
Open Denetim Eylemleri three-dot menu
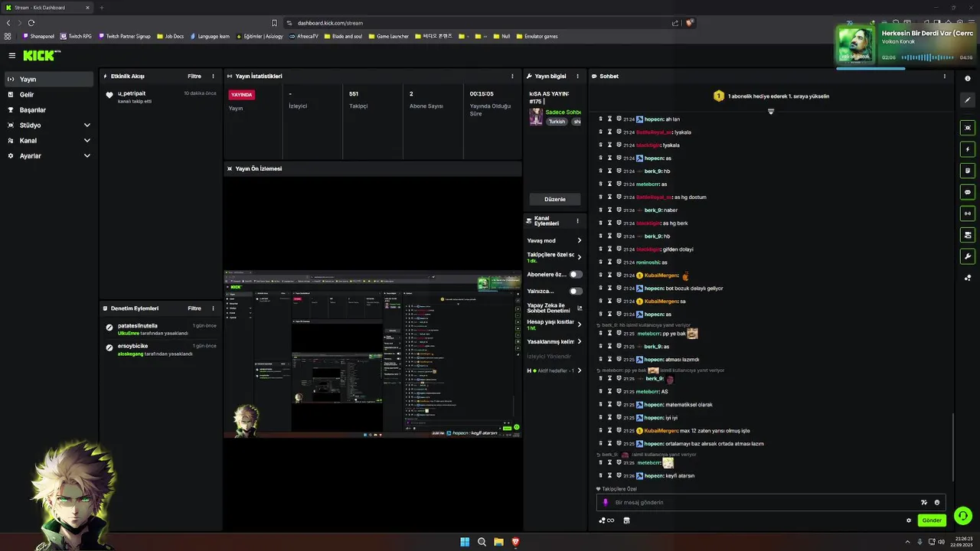click(213, 308)
